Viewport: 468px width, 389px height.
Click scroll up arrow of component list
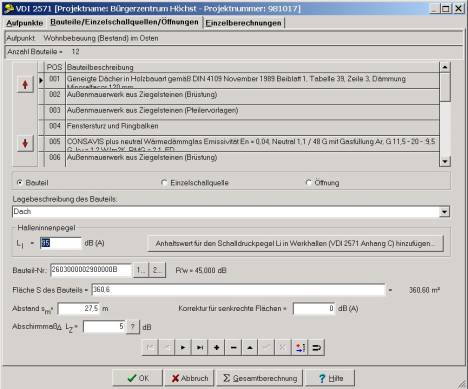click(x=445, y=67)
